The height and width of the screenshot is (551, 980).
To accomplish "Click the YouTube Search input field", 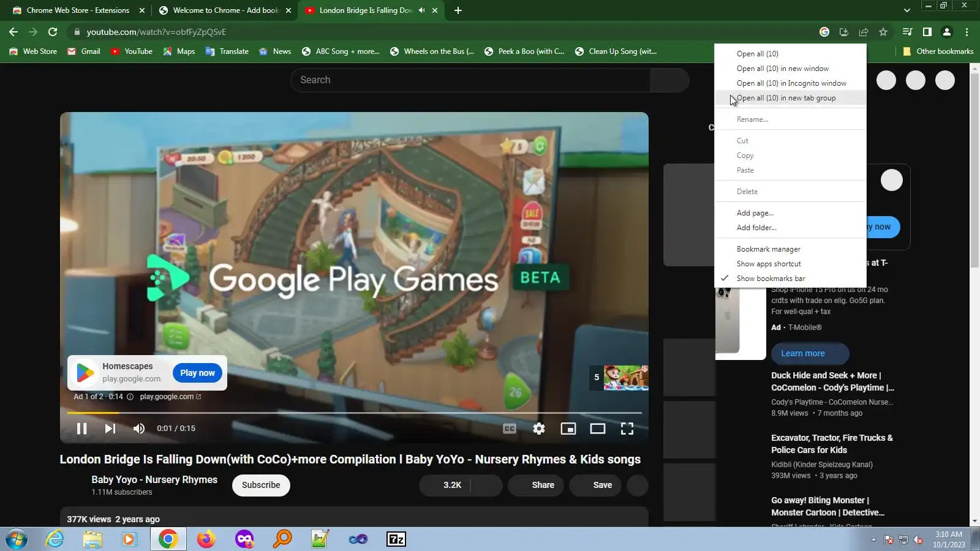I will click(x=470, y=80).
